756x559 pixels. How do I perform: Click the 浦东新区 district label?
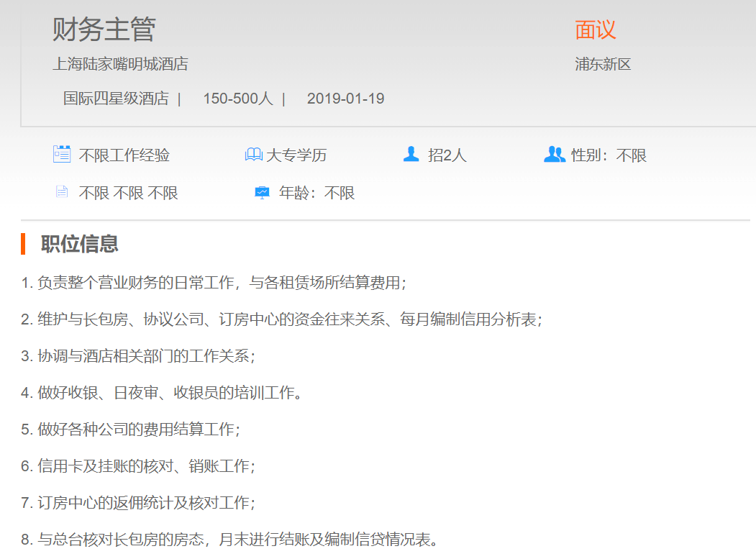coord(603,64)
